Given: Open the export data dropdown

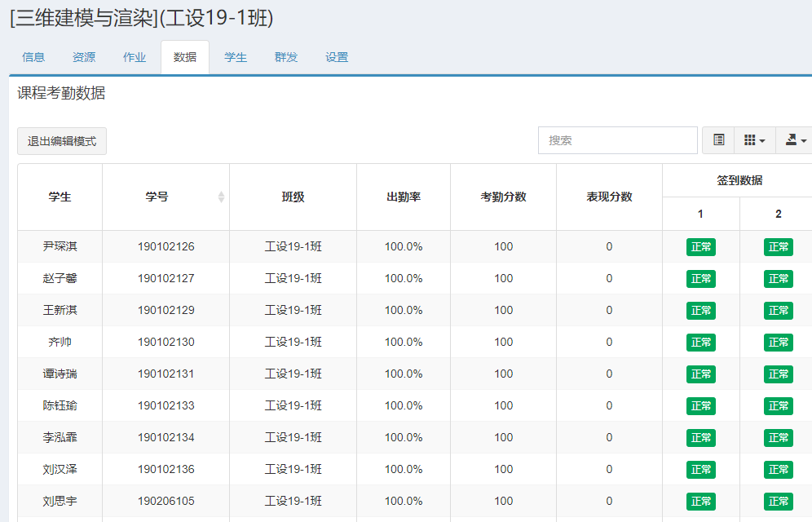Looking at the screenshot, I should coord(795,140).
